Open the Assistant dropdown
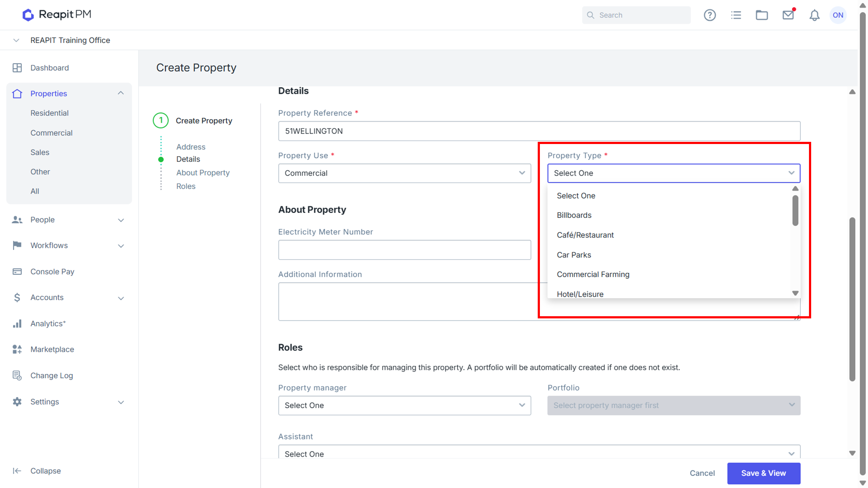The width and height of the screenshot is (868, 488). pos(539,452)
